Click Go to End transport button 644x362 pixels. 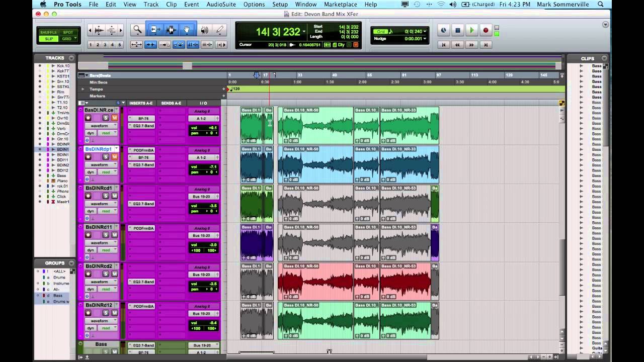[x=486, y=45]
